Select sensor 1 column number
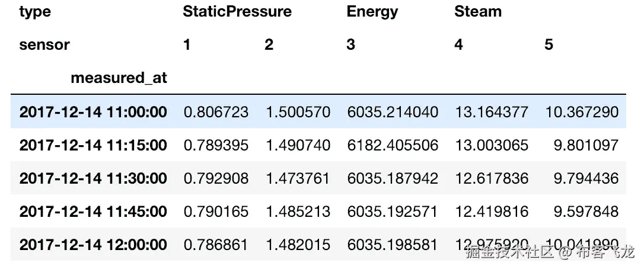The height and width of the screenshot is (269, 644). [x=187, y=45]
